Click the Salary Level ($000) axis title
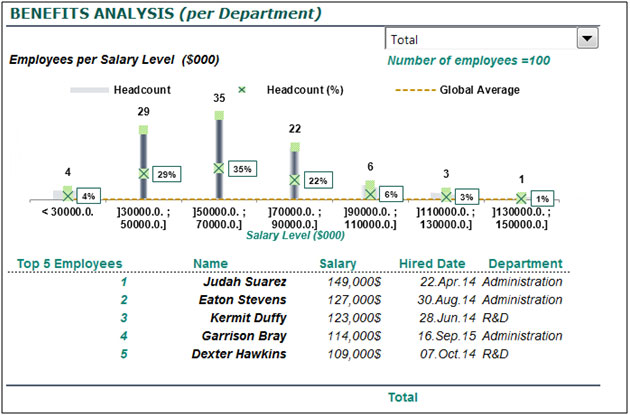The image size is (630, 415). (x=295, y=235)
